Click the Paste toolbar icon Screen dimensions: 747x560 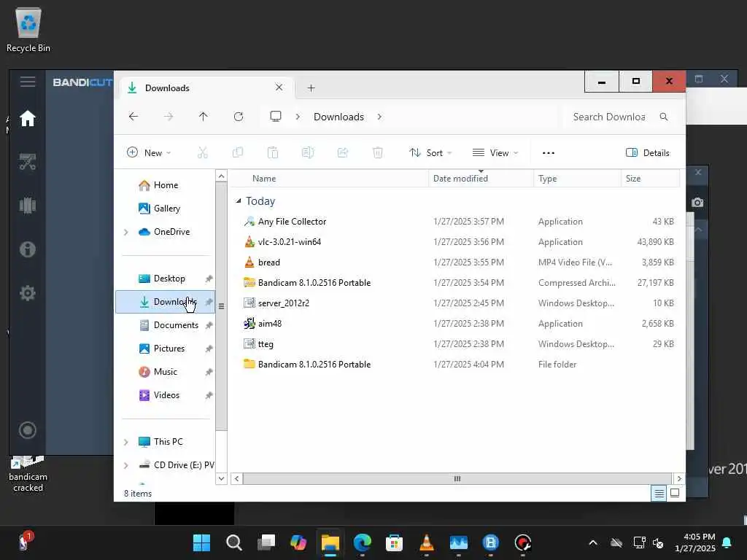coord(273,152)
